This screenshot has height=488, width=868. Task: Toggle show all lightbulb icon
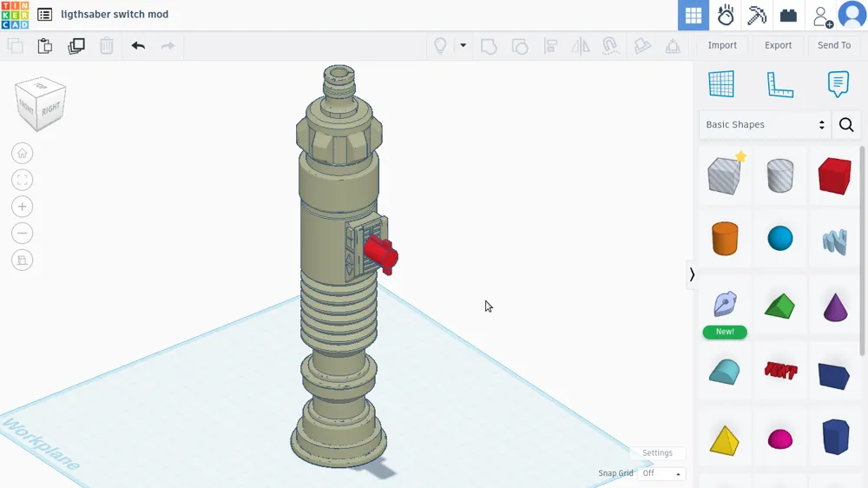(x=440, y=45)
